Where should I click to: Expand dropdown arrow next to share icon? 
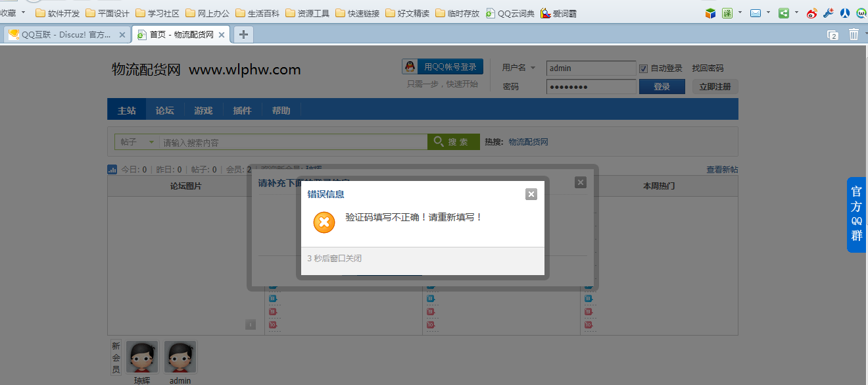(796, 13)
